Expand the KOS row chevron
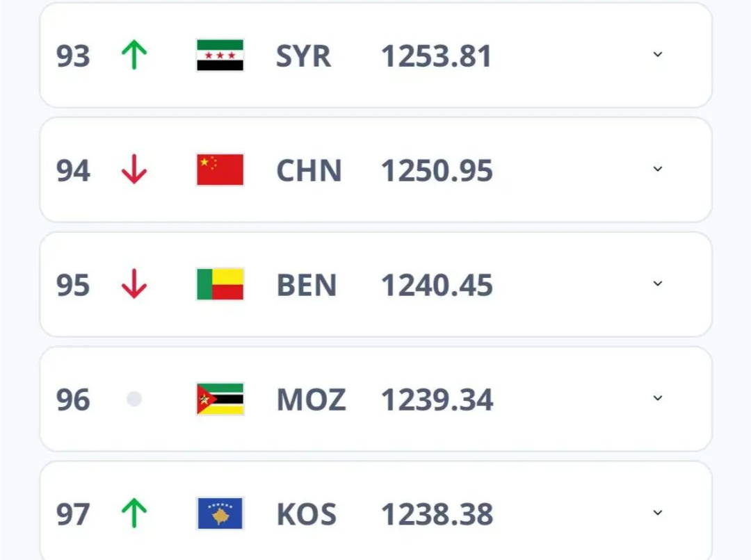Image resolution: width=751 pixels, height=560 pixels. 658,513
